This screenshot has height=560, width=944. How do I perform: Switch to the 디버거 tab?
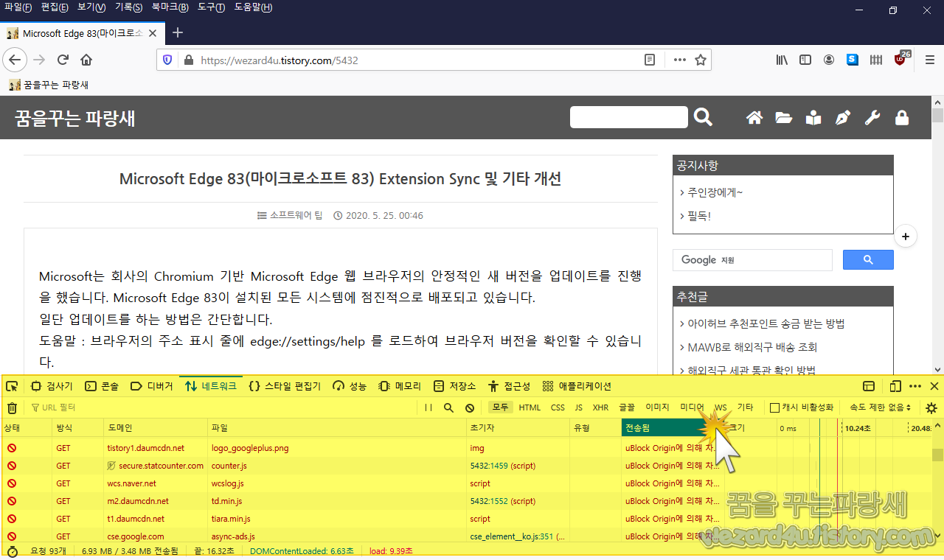coord(151,386)
